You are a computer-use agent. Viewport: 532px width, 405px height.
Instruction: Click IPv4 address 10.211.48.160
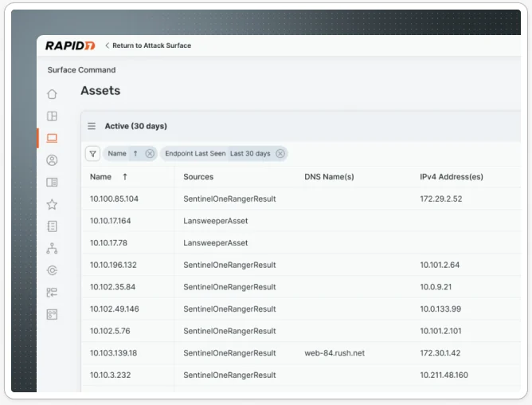[444, 376]
